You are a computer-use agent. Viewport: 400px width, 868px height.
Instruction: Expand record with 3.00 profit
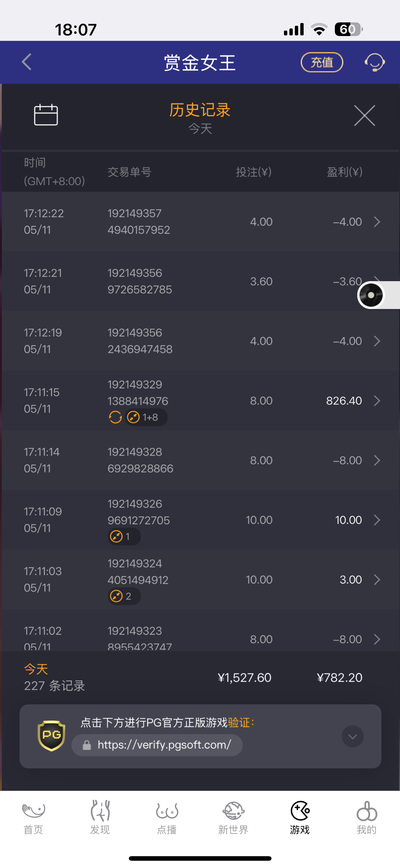click(377, 580)
